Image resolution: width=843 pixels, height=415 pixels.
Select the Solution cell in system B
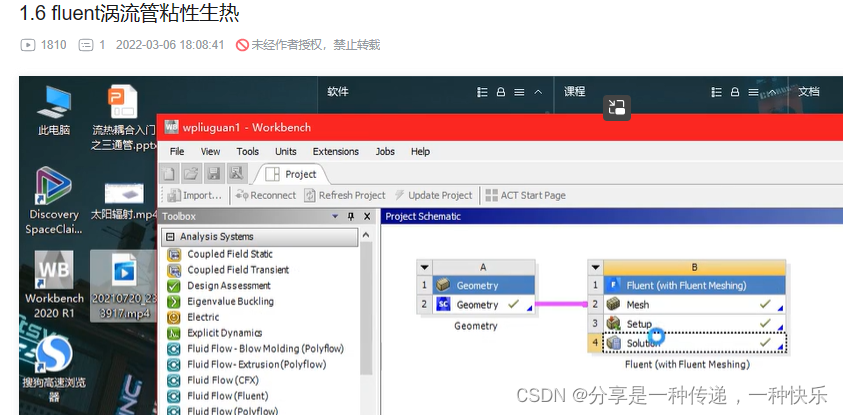[x=694, y=342]
